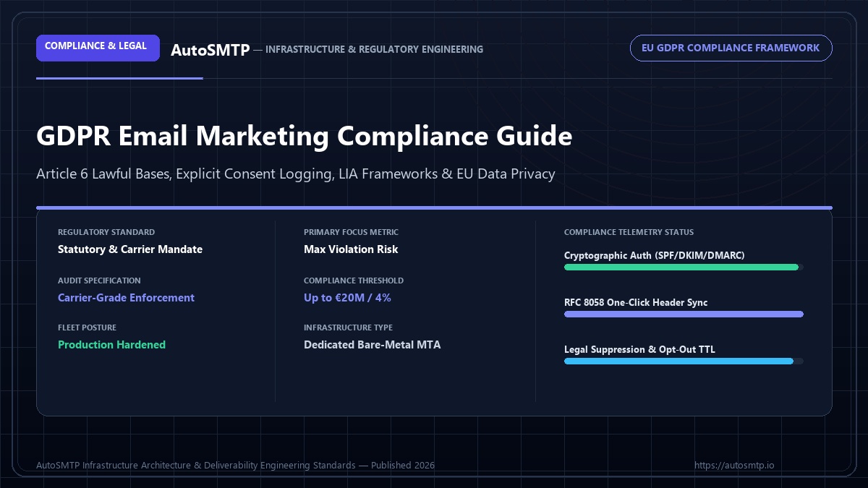Click the Statutory & Carrier Mandate value
The image size is (868, 488).
click(130, 249)
